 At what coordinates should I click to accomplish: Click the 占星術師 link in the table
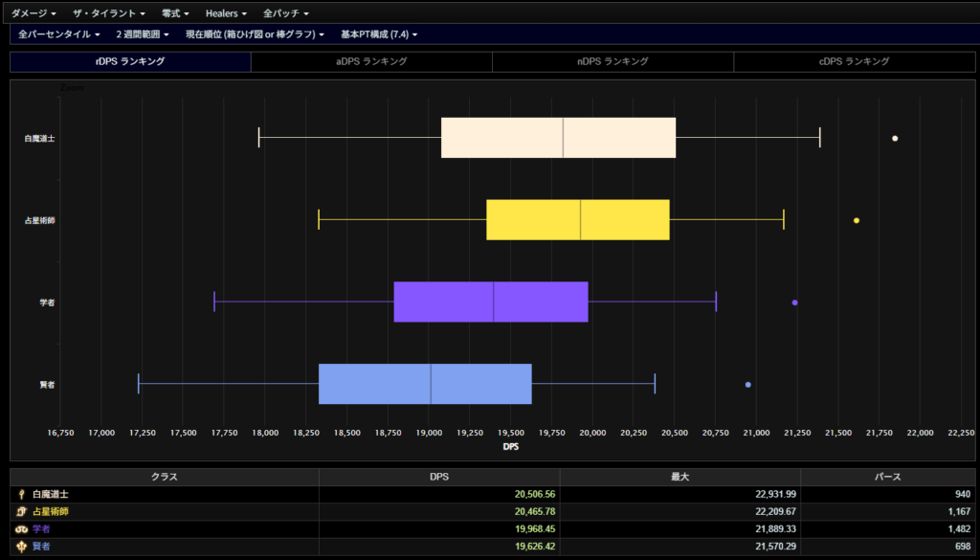coord(51,512)
